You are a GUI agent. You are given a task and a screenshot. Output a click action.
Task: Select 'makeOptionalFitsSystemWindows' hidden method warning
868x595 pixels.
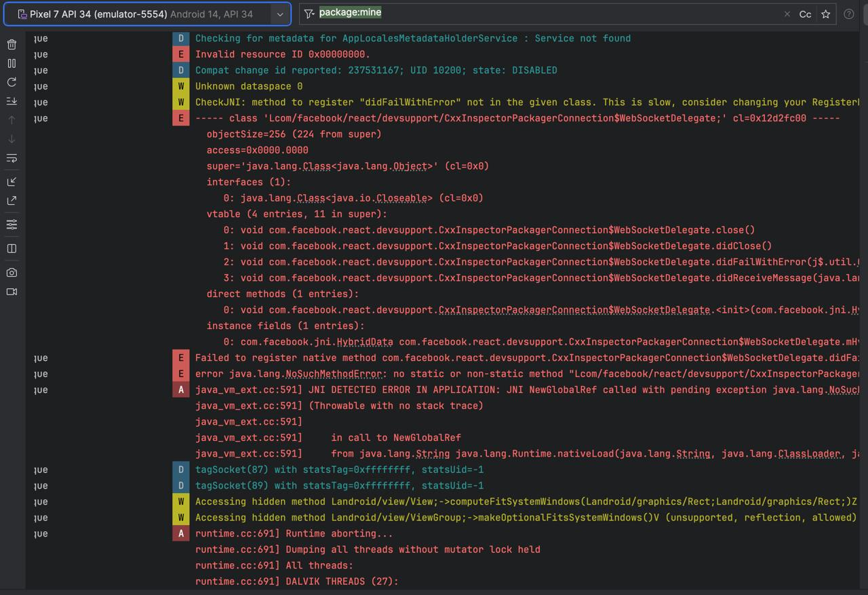coord(526,518)
